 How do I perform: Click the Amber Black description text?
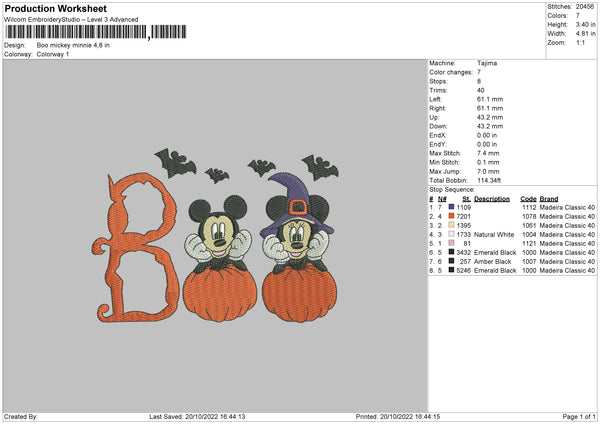tap(492, 261)
